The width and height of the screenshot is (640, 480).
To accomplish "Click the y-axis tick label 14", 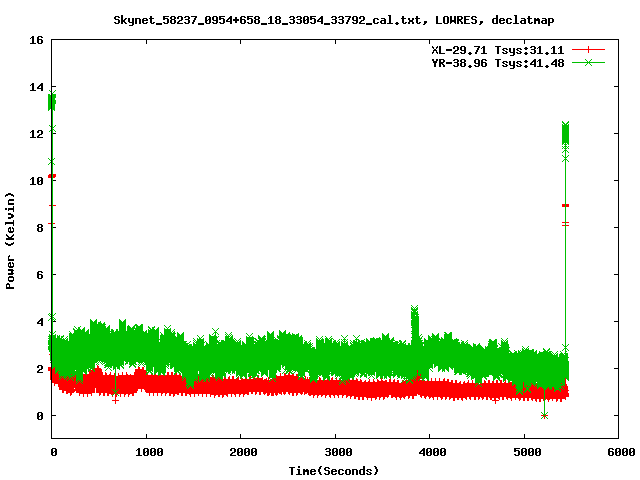I will click(36, 87).
